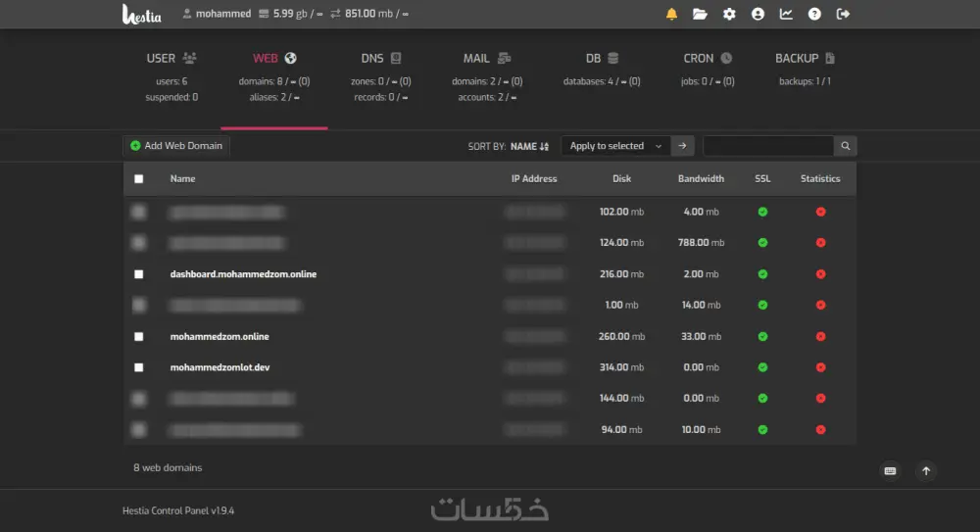
Task: Click the 851.00 mb bandwidth usage in header
Action: point(369,14)
